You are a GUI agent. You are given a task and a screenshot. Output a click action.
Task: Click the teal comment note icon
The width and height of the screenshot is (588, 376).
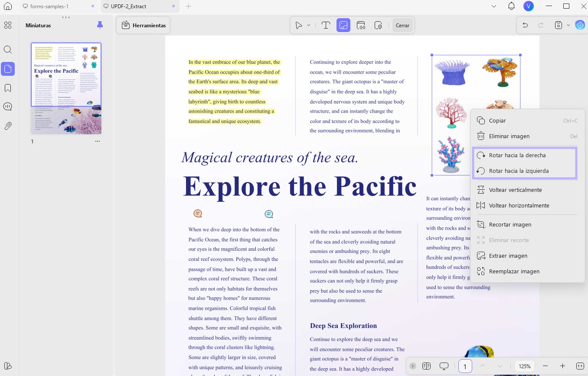(269, 214)
